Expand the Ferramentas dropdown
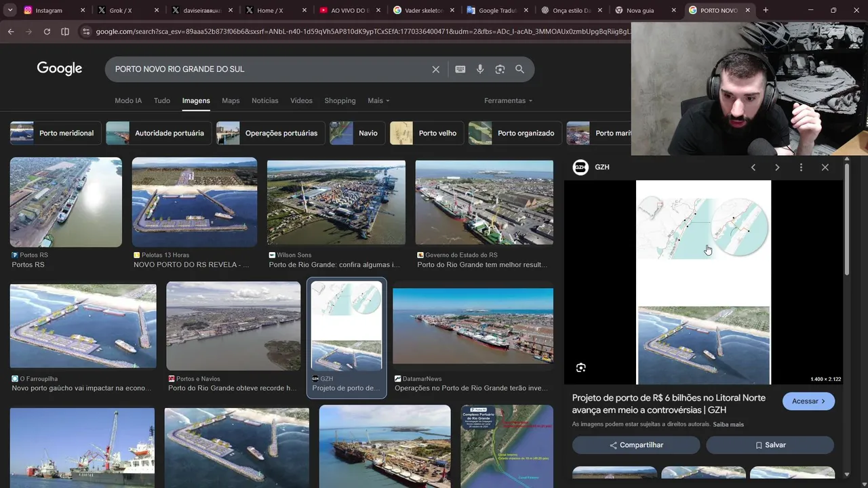 tap(508, 100)
